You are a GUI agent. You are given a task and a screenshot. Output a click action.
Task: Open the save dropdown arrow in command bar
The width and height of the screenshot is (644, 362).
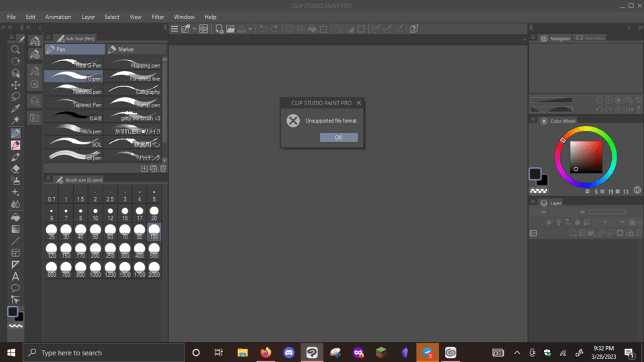coord(250,29)
